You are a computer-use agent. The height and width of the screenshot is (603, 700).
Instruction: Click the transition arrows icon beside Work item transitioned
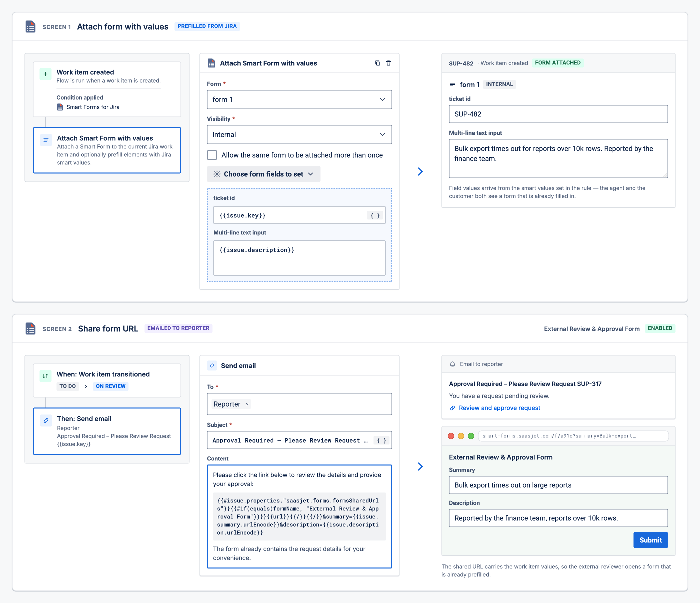click(45, 376)
